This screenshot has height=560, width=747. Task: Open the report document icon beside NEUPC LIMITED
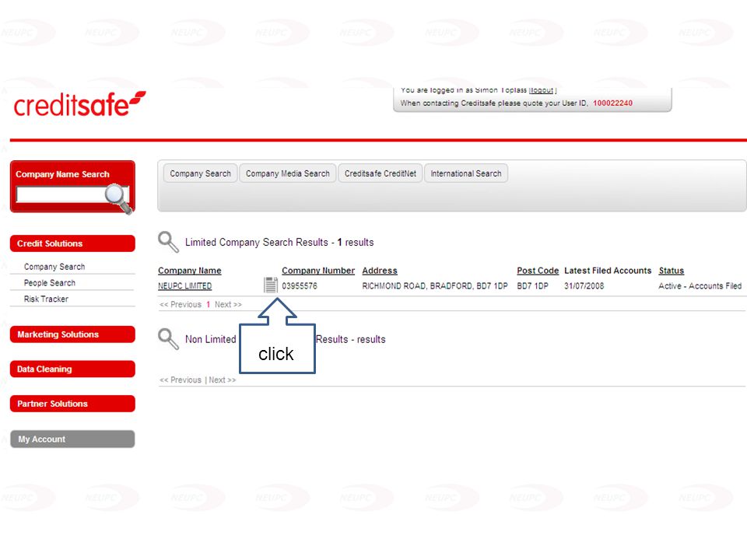click(271, 285)
